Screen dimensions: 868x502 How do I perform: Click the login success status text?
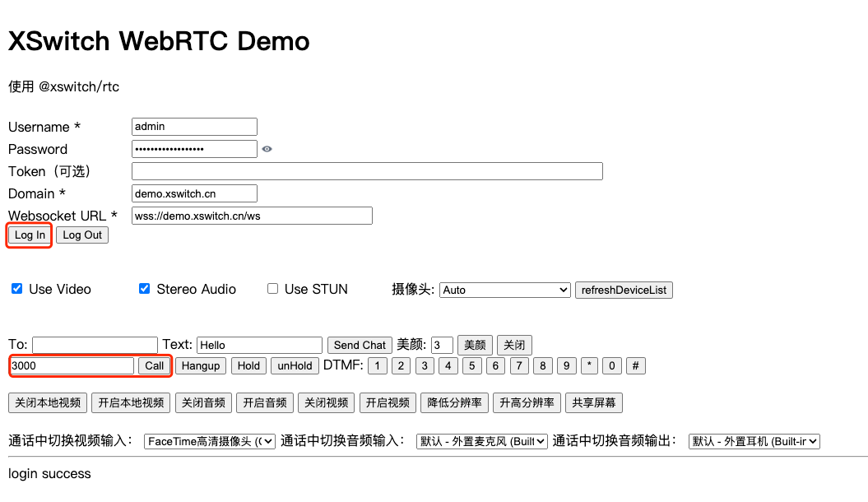[49, 474]
